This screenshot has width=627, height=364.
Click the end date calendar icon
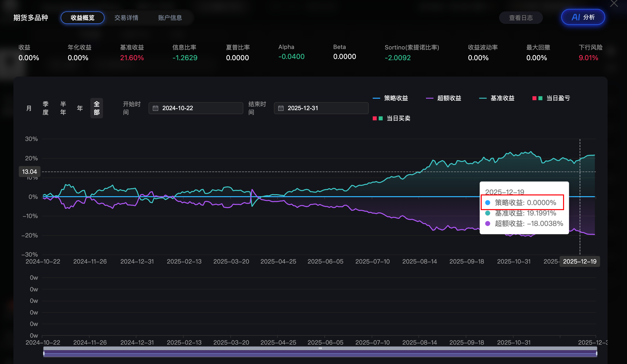pyautogui.click(x=281, y=108)
